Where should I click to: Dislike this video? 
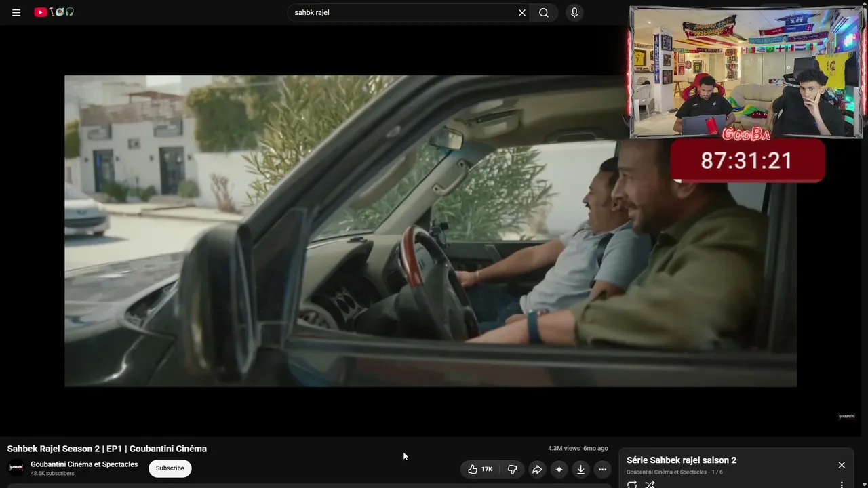pos(513,469)
